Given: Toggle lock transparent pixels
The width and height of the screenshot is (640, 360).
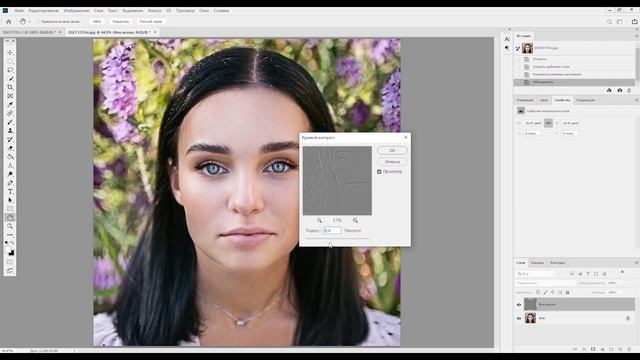Looking at the screenshot, I should point(538,292).
